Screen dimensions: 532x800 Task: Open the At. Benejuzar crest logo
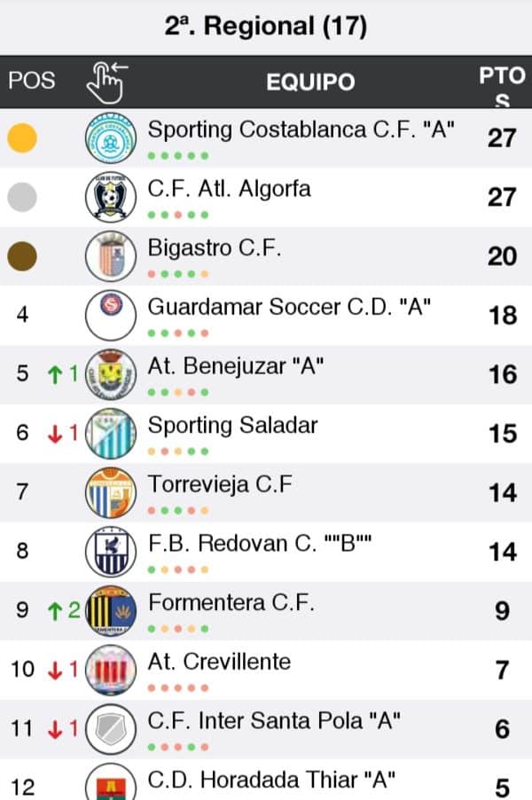click(x=111, y=374)
